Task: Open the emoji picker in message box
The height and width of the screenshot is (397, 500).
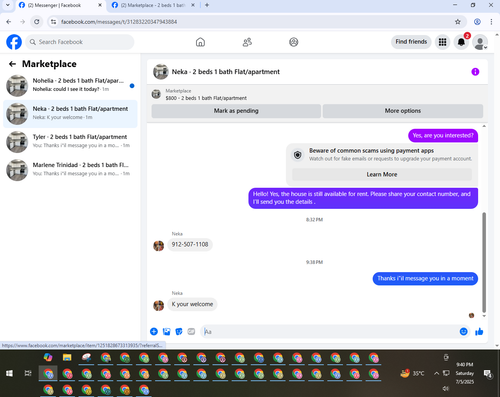Action: (x=463, y=331)
